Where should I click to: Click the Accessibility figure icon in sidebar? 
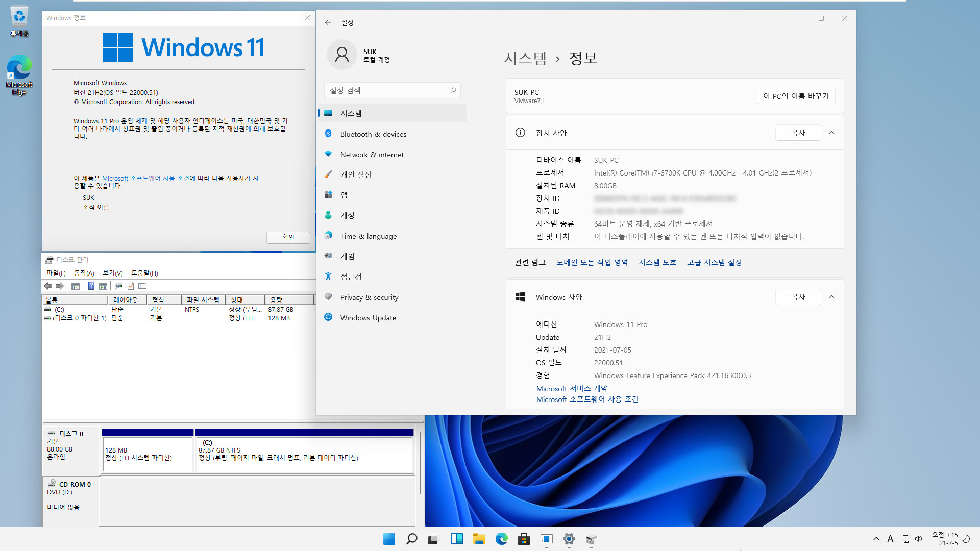(x=328, y=277)
